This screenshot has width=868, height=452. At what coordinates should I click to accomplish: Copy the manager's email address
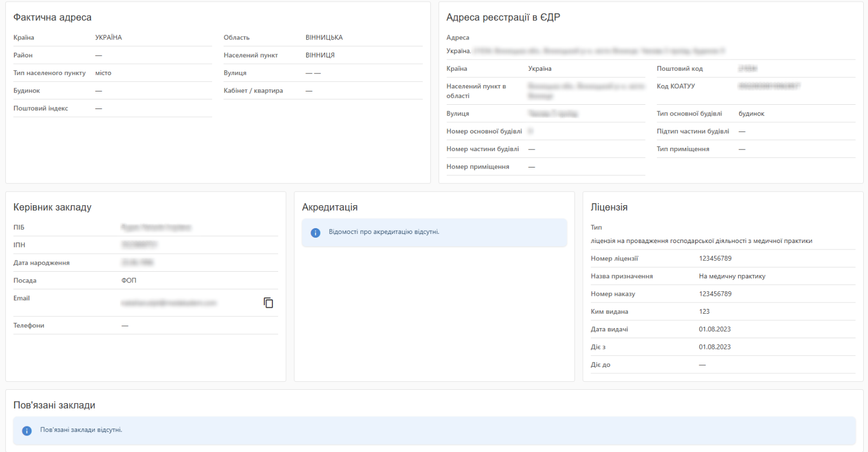pos(269,303)
